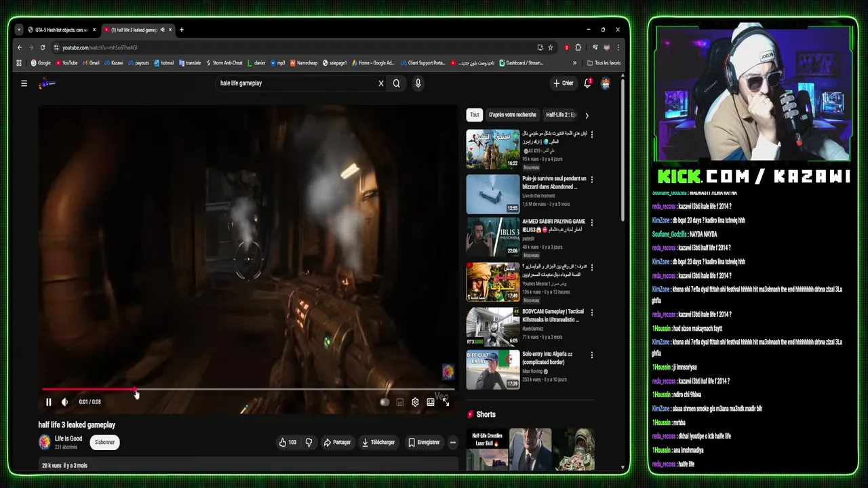
Task: Enter fullscreen mode on video
Action: coord(446,402)
